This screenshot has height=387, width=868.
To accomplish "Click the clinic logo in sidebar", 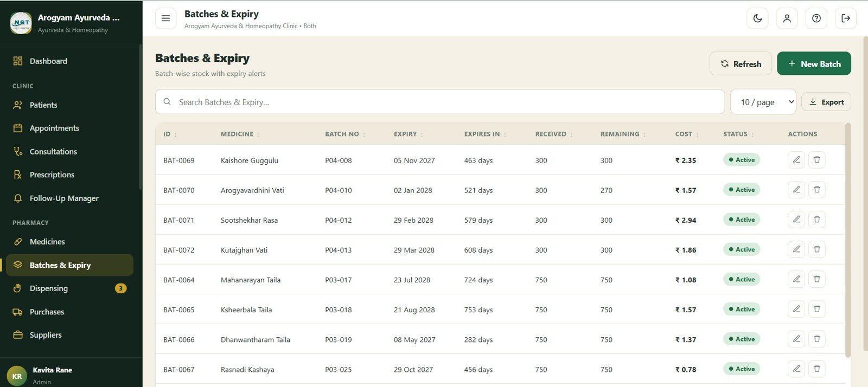I will tap(21, 23).
